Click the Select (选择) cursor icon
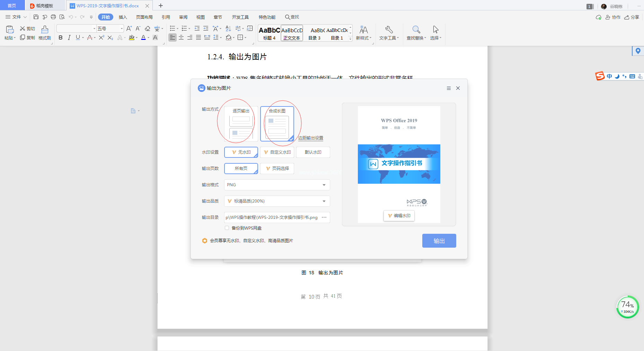 (x=436, y=29)
